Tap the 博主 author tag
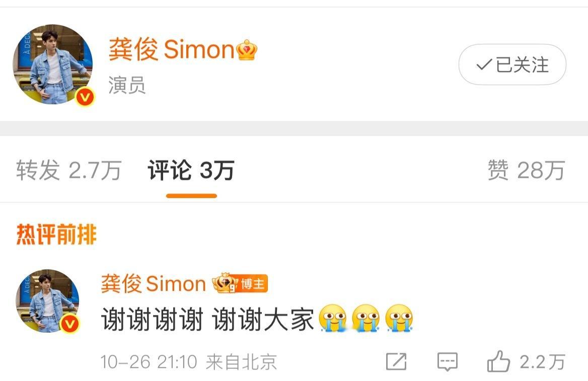This screenshot has height=381, width=588. point(252,284)
